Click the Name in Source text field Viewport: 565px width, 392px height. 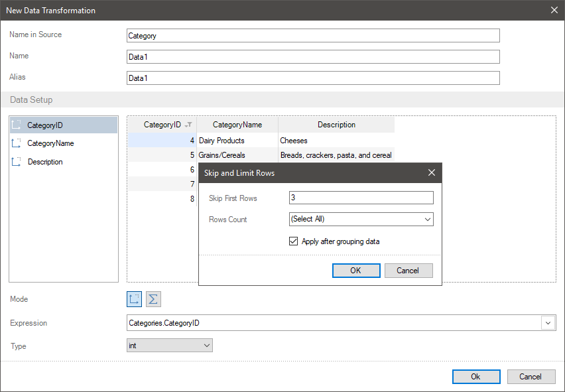[x=312, y=36]
